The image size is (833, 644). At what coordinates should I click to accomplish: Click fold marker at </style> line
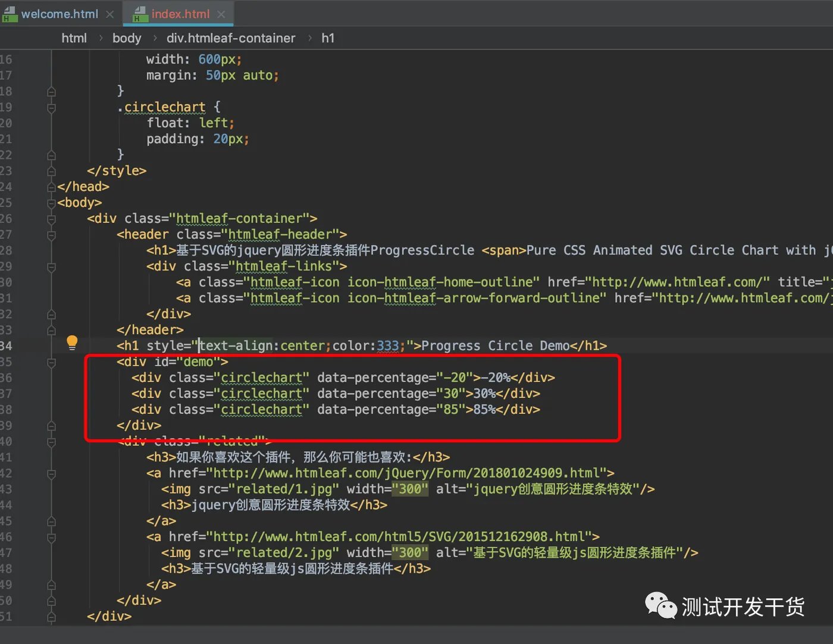[52, 171]
